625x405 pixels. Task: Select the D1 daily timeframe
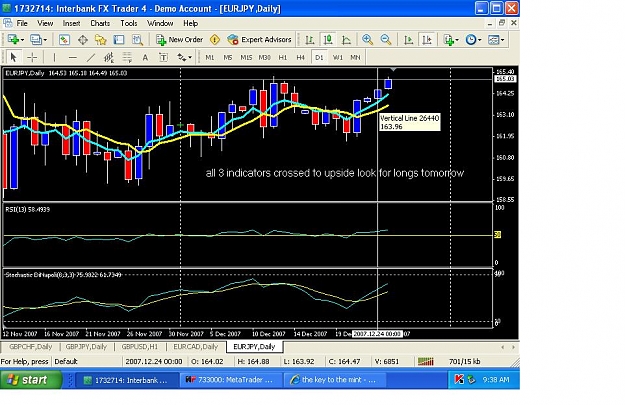tap(319, 57)
